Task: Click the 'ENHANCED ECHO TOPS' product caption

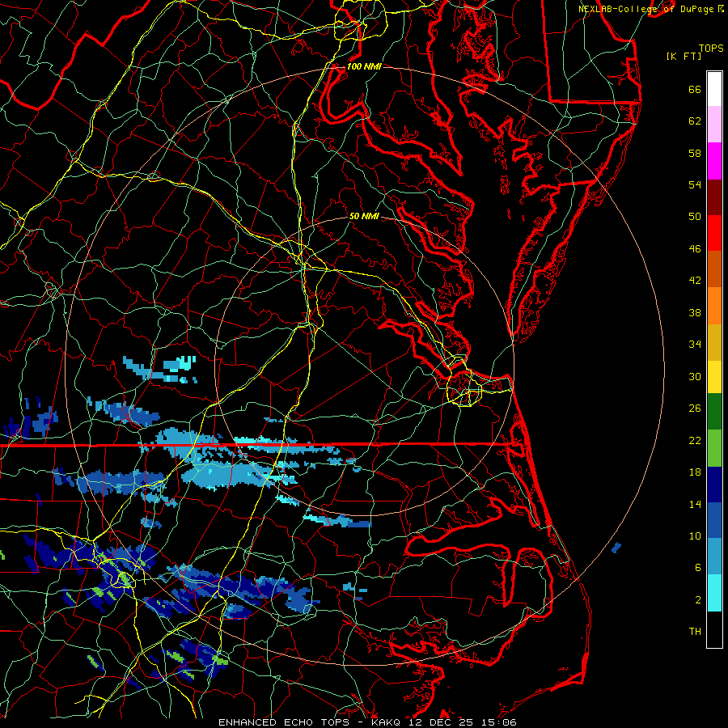Action: tap(284, 722)
